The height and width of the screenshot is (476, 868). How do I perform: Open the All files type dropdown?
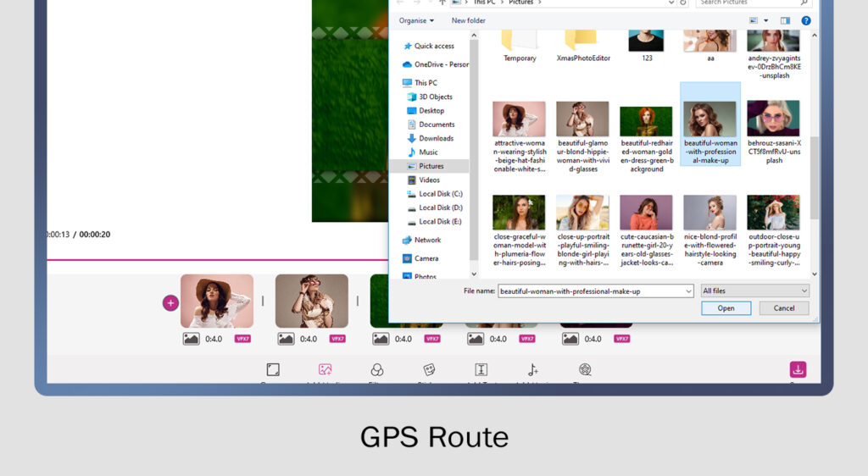click(754, 291)
